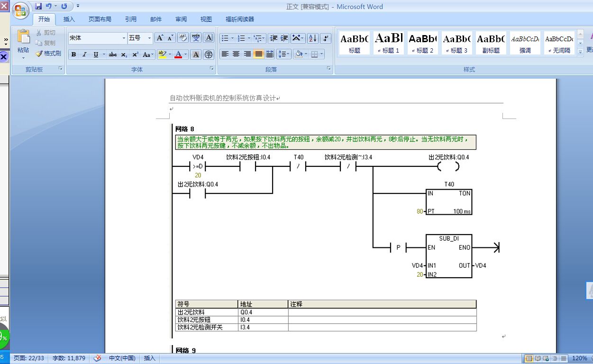
Task: Toggle bold formatting
Action: pyautogui.click(x=74, y=55)
